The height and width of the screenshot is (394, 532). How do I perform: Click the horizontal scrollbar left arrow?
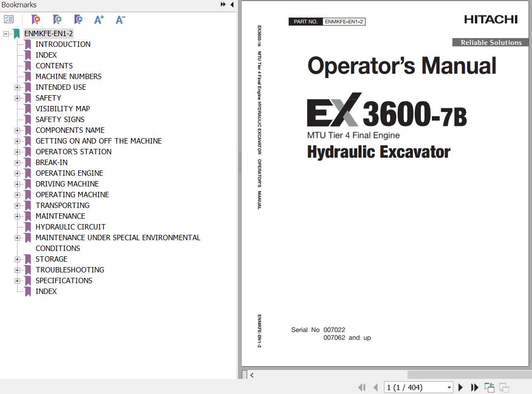tap(252, 375)
